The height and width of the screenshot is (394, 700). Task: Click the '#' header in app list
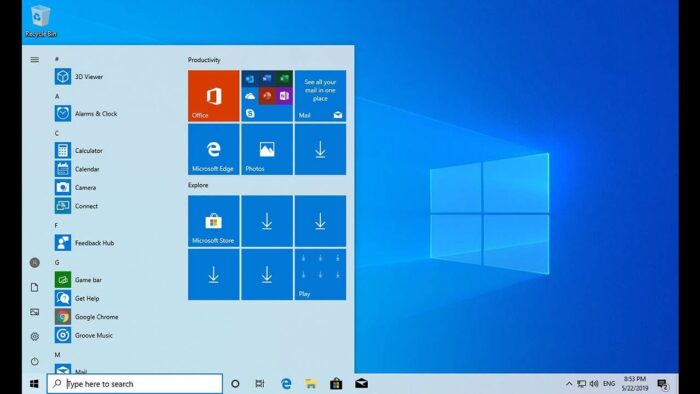tap(57, 59)
